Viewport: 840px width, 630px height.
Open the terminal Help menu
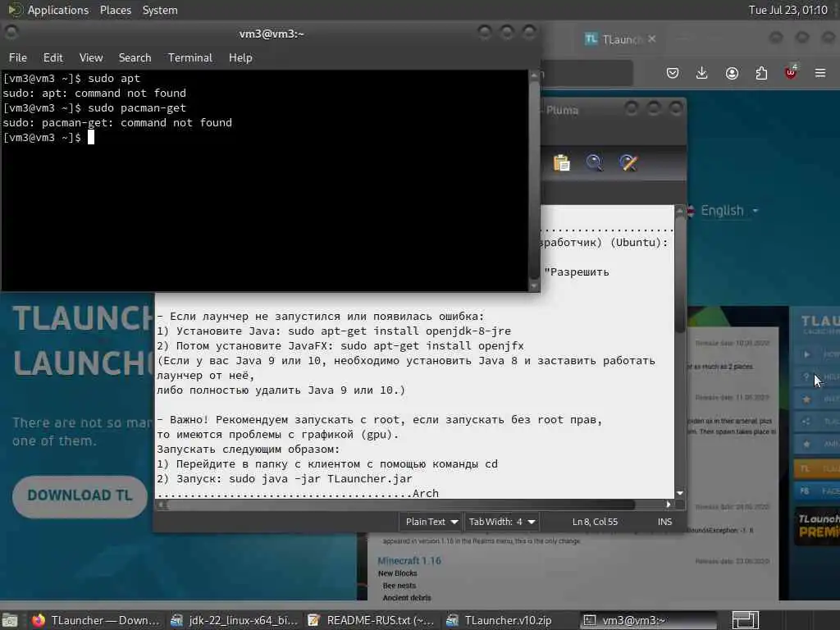(x=240, y=57)
